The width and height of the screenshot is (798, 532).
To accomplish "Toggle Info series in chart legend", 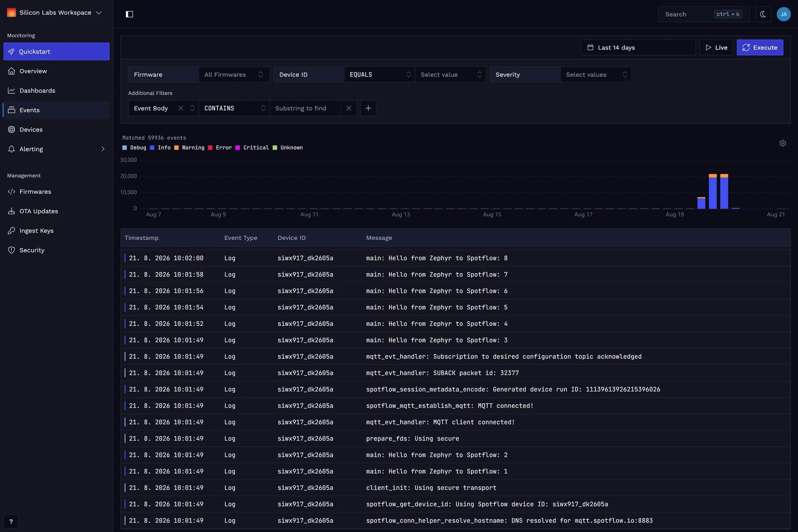I will 160,148.
